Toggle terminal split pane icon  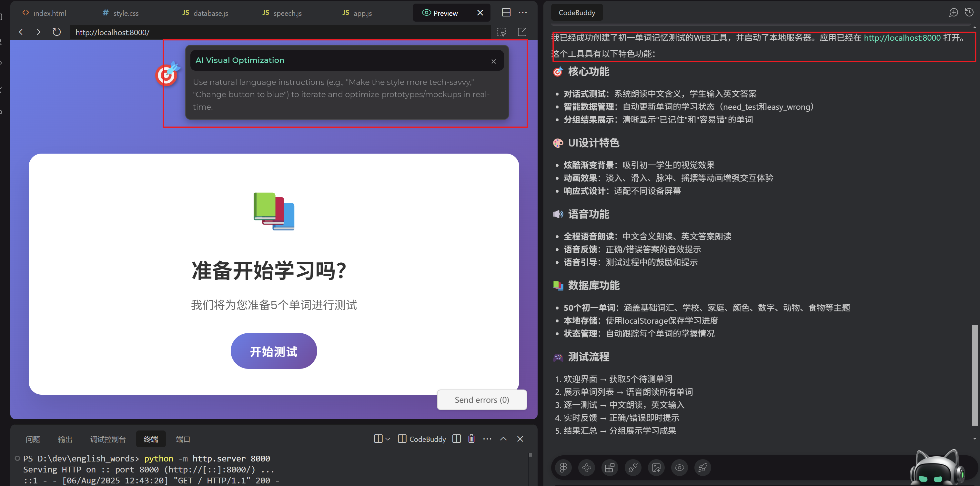pyautogui.click(x=457, y=439)
